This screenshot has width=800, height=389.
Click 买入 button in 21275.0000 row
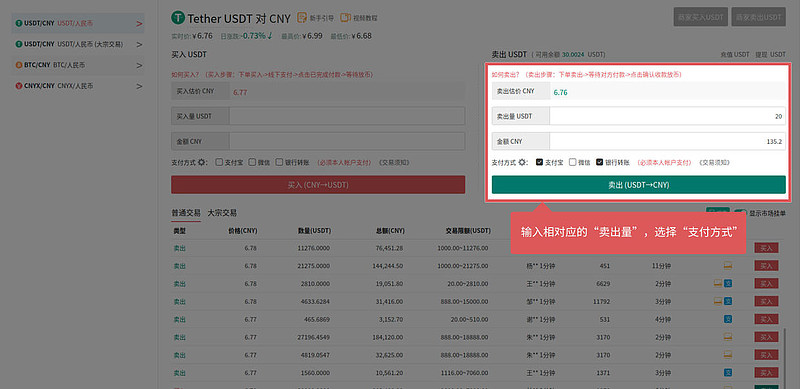click(x=766, y=266)
